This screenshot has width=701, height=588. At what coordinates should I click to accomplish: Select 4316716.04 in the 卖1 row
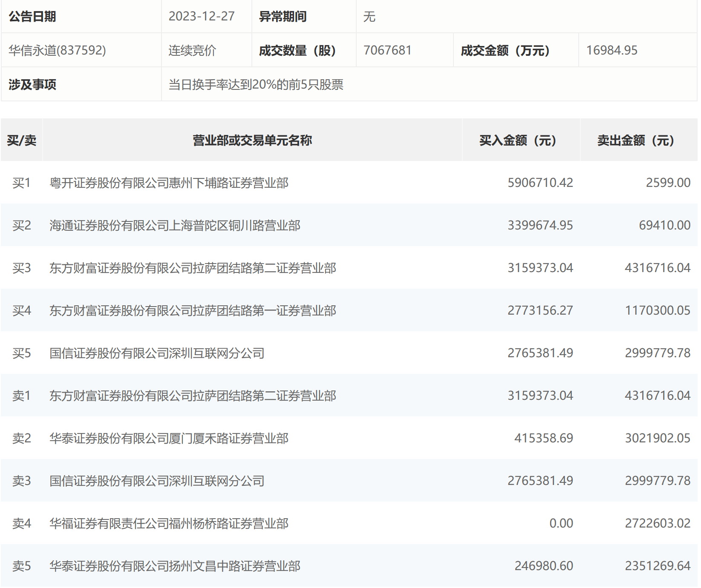658,396
